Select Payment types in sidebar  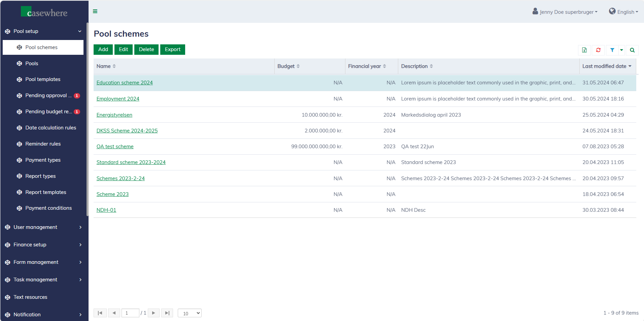[43, 160]
